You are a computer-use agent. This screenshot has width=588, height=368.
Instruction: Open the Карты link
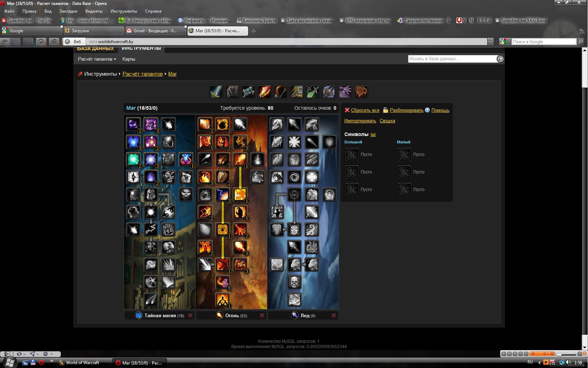tap(129, 59)
